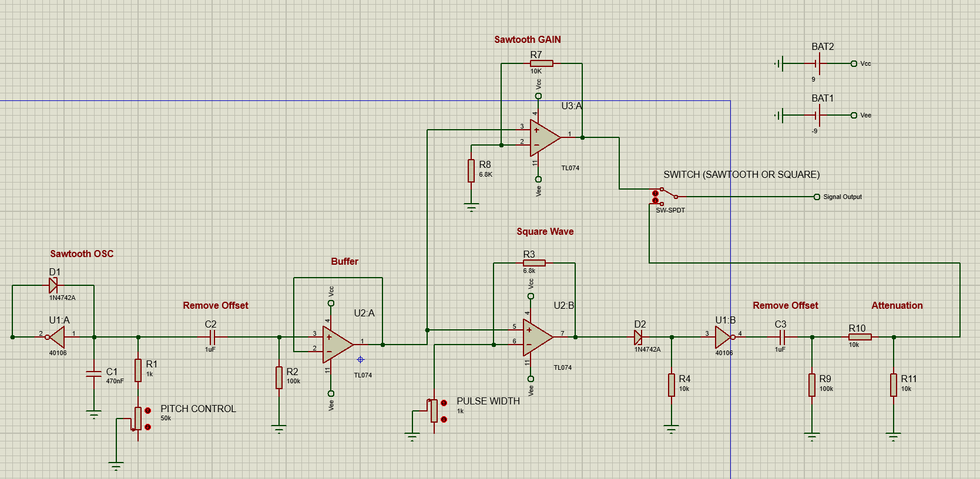Click feedback resistor R7 symbol
Image resolution: width=980 pixels, height=479 pixels.
coord(541,63)
